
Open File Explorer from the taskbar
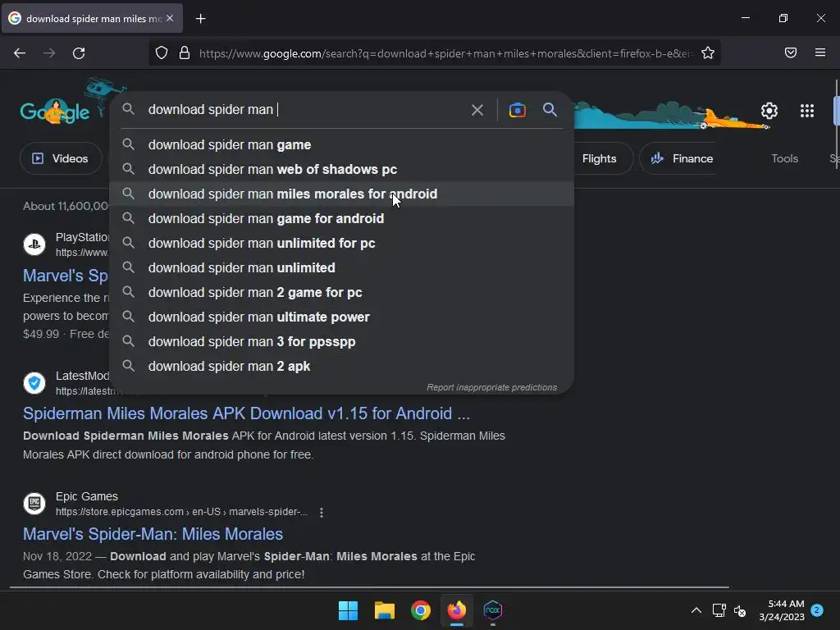[x=385, y=610]
